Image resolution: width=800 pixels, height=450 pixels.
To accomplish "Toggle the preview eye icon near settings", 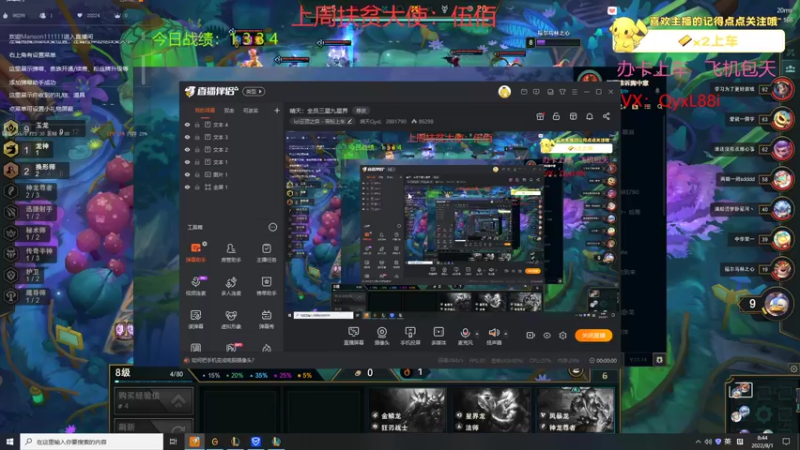I will click(x=547, y=335).
